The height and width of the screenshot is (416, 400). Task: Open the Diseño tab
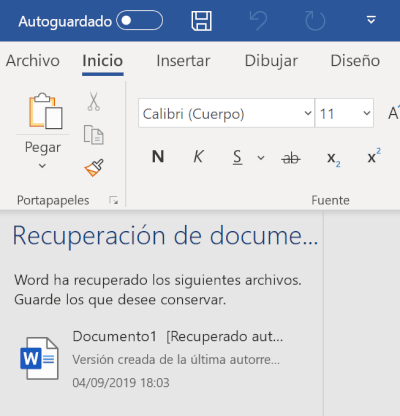pos(355,61)
